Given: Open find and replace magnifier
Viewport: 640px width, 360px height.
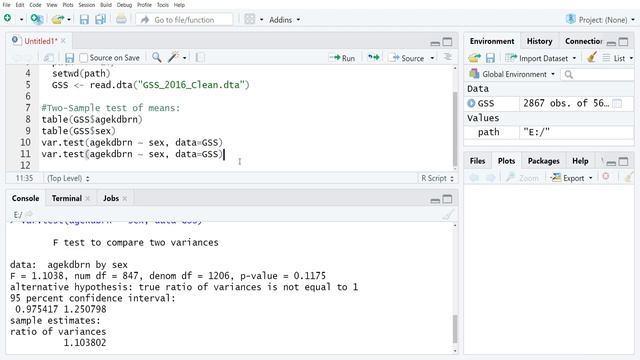Looking at the screenshot, I should click(x=156, y=58).
